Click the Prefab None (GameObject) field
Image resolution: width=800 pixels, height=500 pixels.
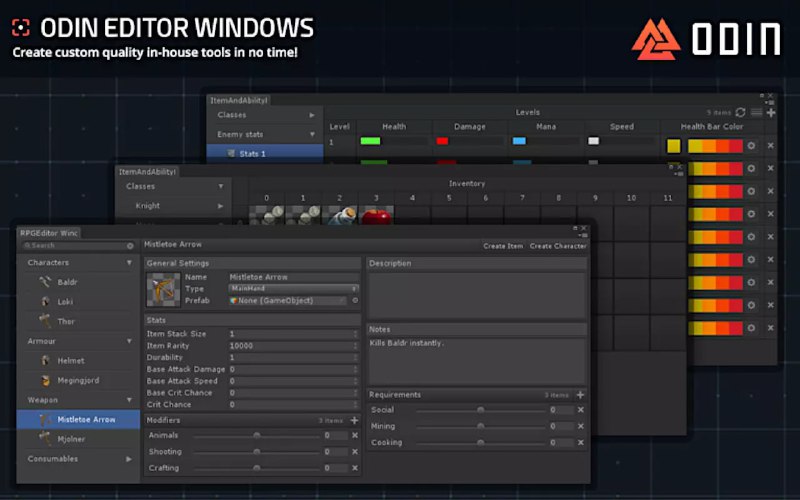point(288,301)
